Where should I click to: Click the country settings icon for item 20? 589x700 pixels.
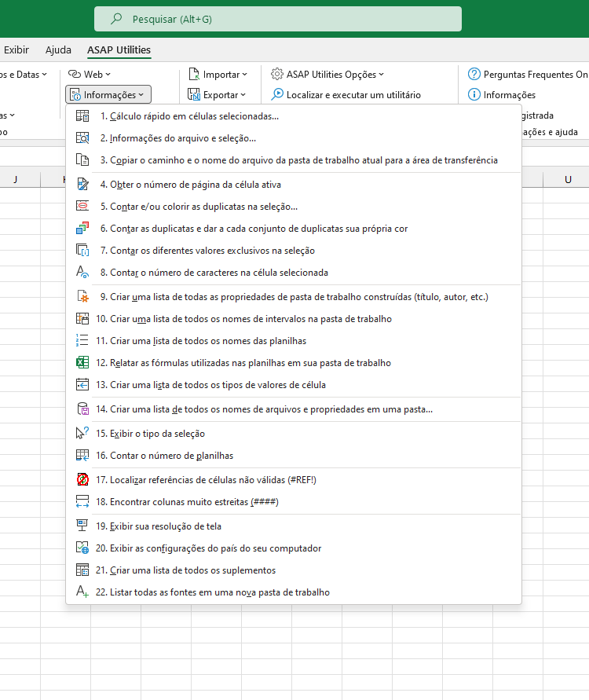coord(82,548)
